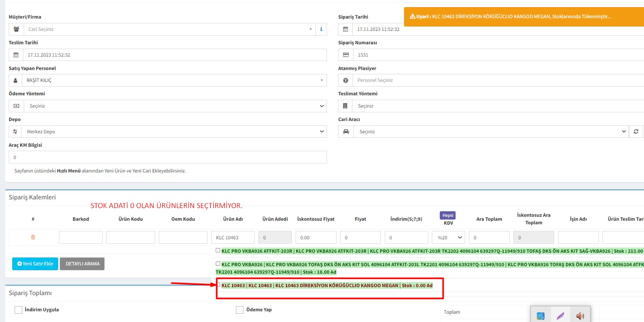The height and width of the screenshot is (322, 644).
Task: Click the calendar icon for Sipariş Tarihi
Action: (x=345, y=29)
